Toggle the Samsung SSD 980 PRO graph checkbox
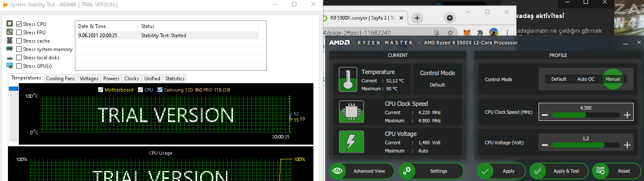Image resolution: width=644 pixels, height=181 pixels. pos(160,90)
